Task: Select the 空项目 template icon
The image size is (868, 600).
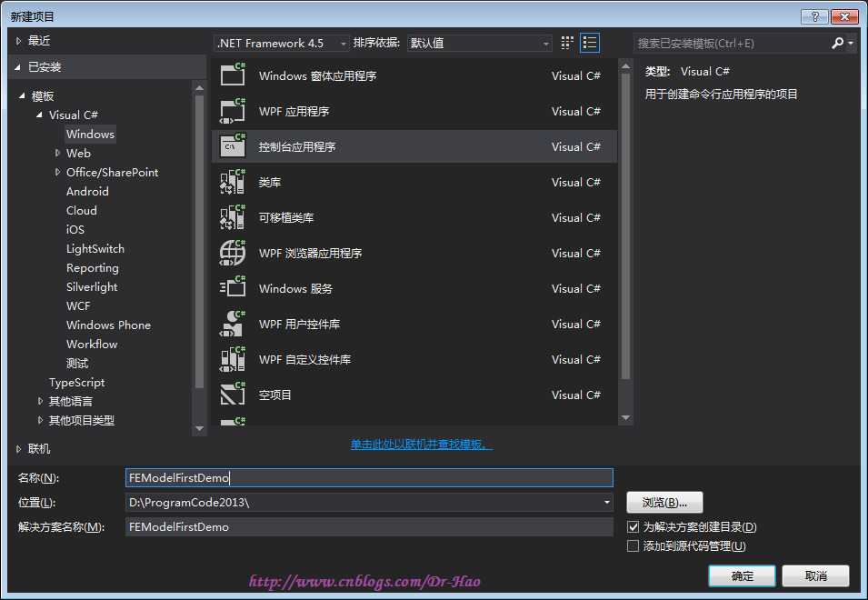Action: pyautogui.click(x=233, y=395)
